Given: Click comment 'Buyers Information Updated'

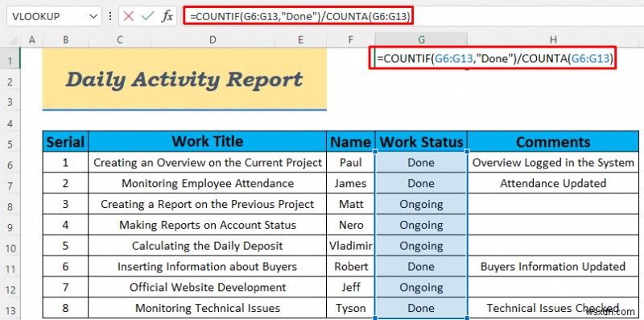Looking at the screenshot, I should tap(553, 267).
